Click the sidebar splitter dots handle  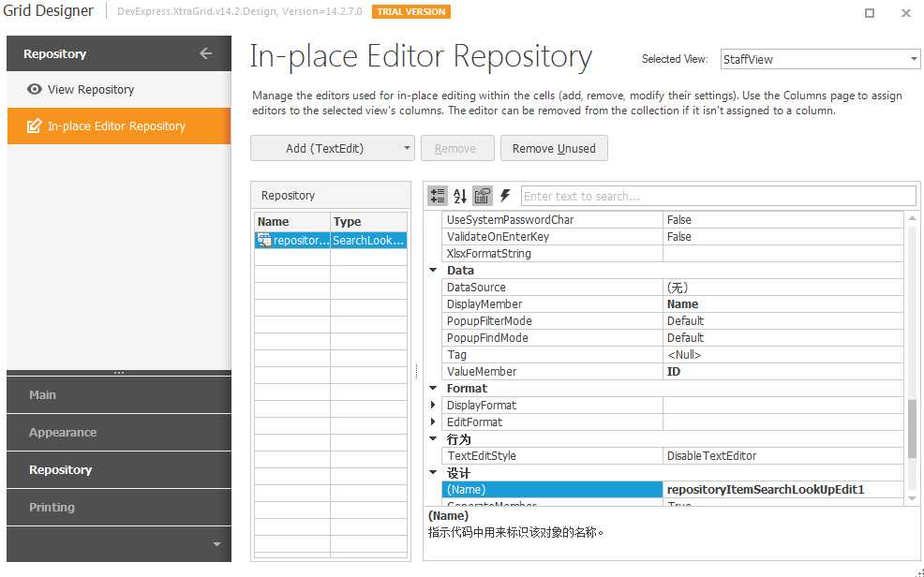pos(119,373)
